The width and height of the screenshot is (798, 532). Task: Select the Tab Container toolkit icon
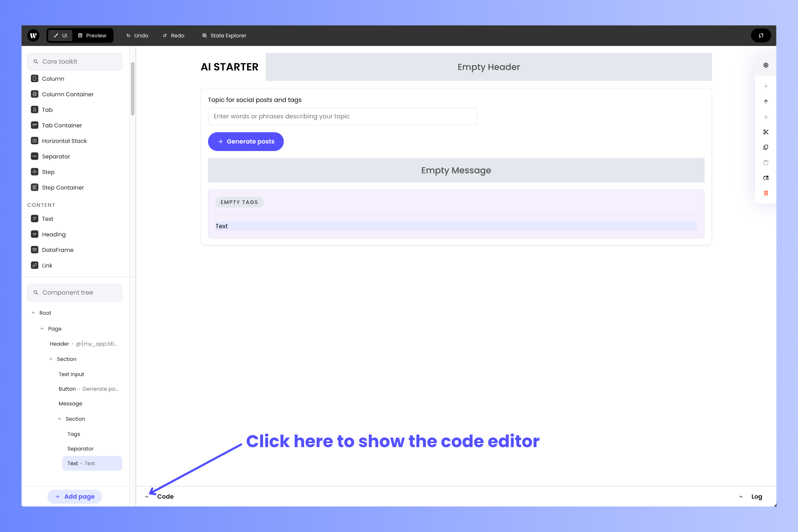[35, 125]
